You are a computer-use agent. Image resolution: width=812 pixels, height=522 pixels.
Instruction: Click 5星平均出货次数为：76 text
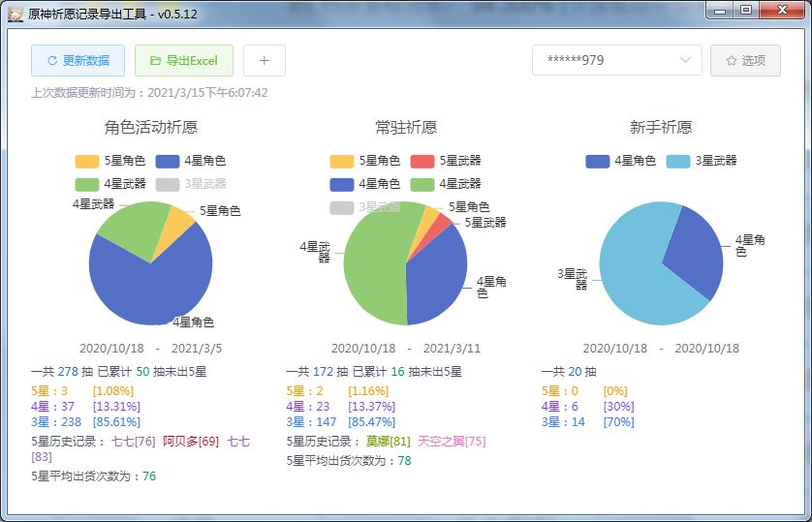pos(93,476)
